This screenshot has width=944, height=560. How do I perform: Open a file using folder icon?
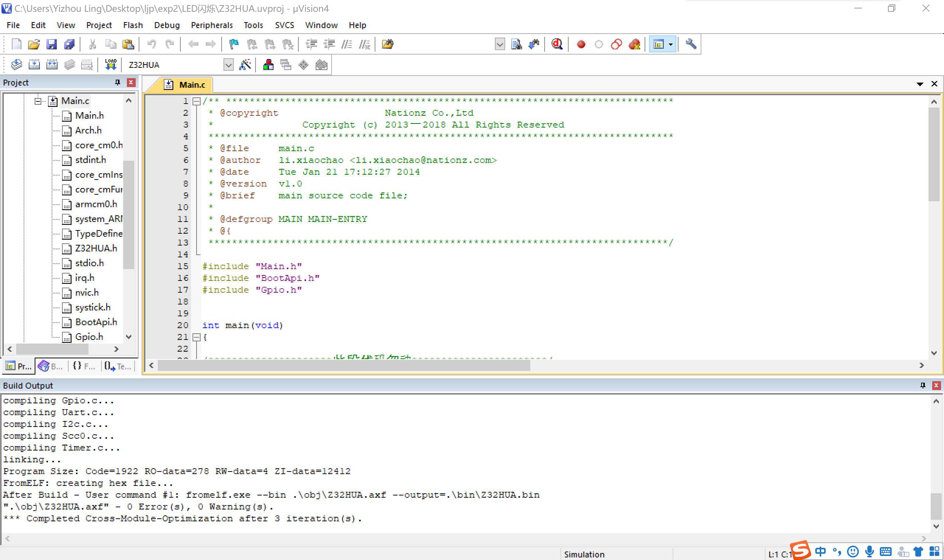click(34, 45)
